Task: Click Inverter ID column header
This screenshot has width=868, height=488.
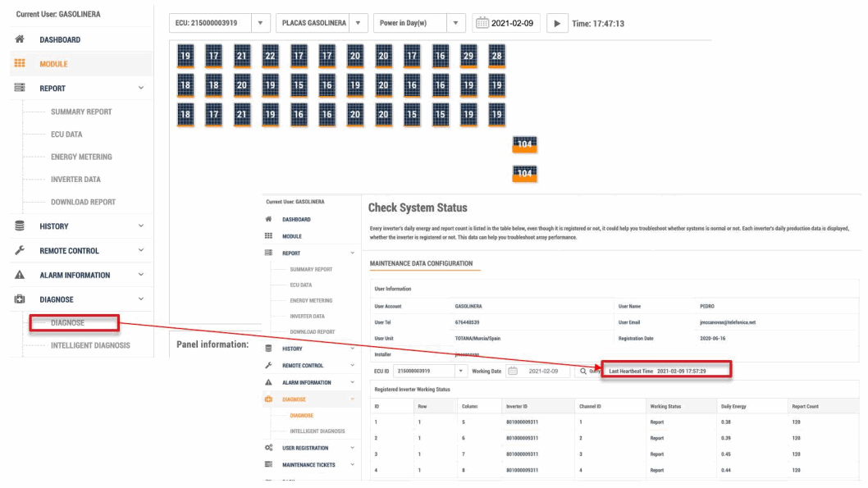Action: point(517,406)
